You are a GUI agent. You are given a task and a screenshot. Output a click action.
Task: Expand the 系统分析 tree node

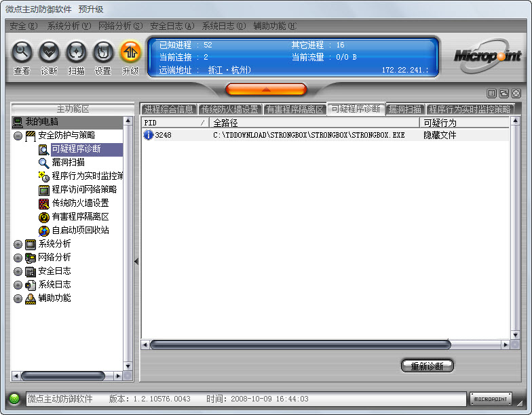18,244
